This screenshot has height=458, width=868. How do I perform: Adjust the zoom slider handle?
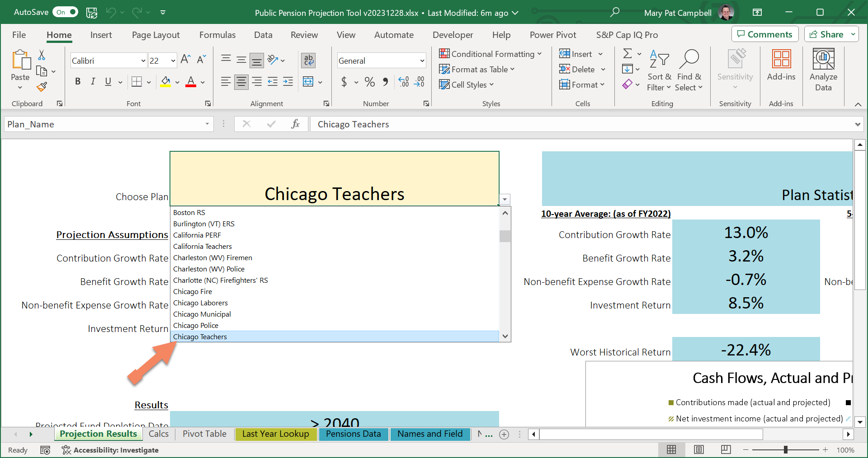(x=786, y=449)
